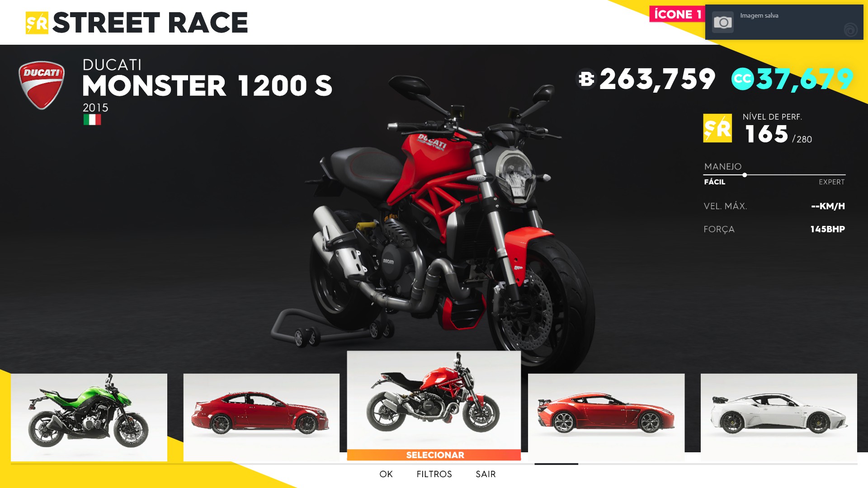Click the vehicle list scrollbar indicator
Image resolution: width=868 pixels, height=488 pixels.
pos(556,464)
